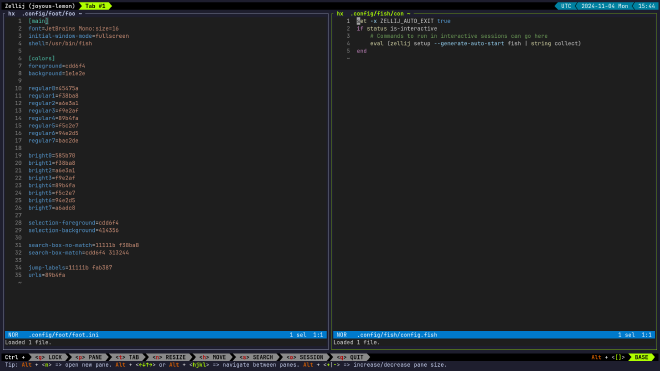Click the [main] section header line

(38, 21)
